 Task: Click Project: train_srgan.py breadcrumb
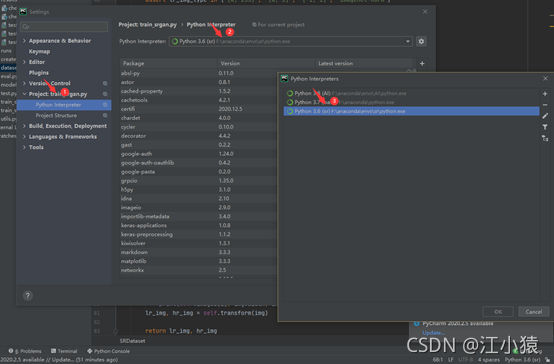point(147,24)
